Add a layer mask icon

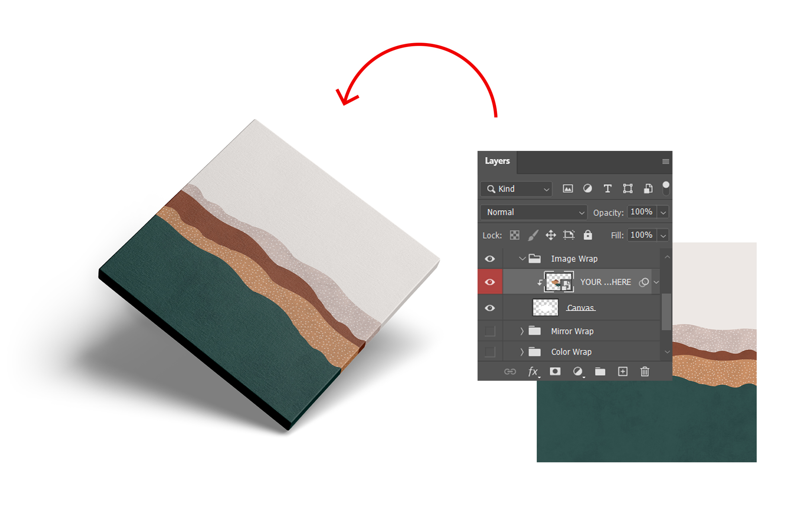coord(555,372)
